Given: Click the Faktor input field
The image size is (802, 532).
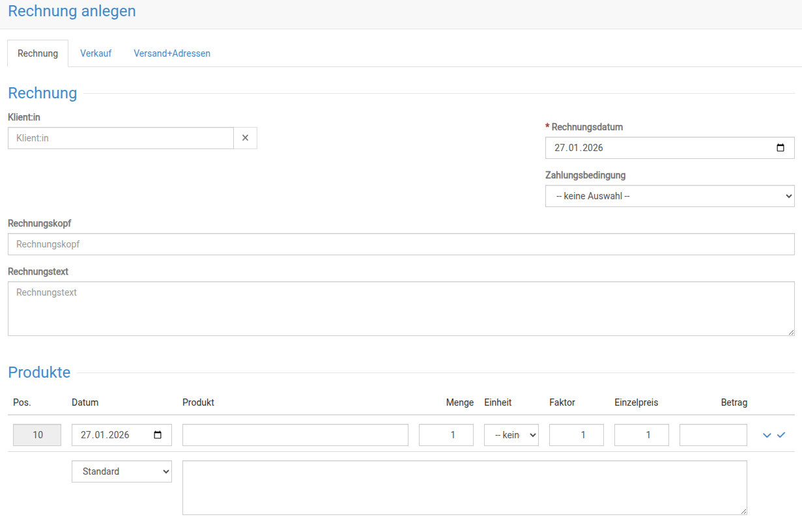Looking at the screenshot, I should coord(576,435).
